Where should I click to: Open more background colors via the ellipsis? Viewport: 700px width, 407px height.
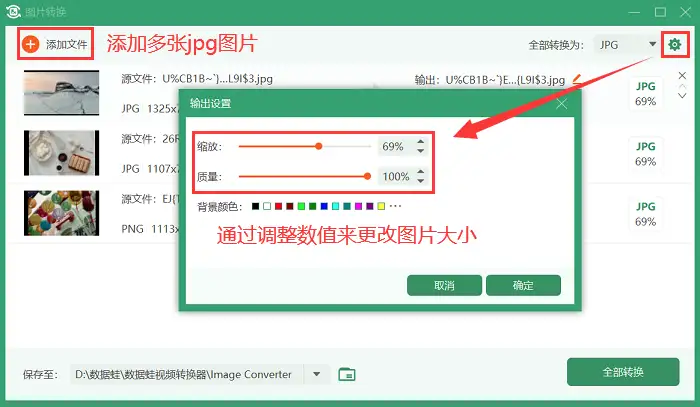pyautogui.click(x=396, y=206)
